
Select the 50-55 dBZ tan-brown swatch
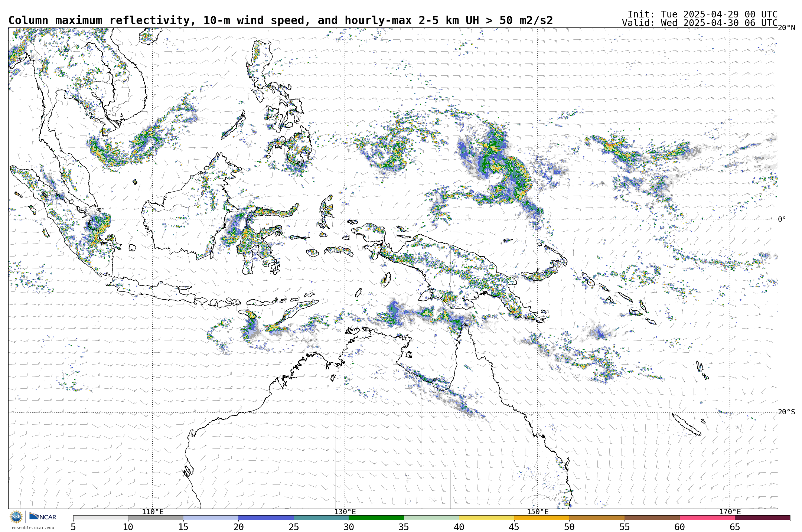tap(597, 518)
